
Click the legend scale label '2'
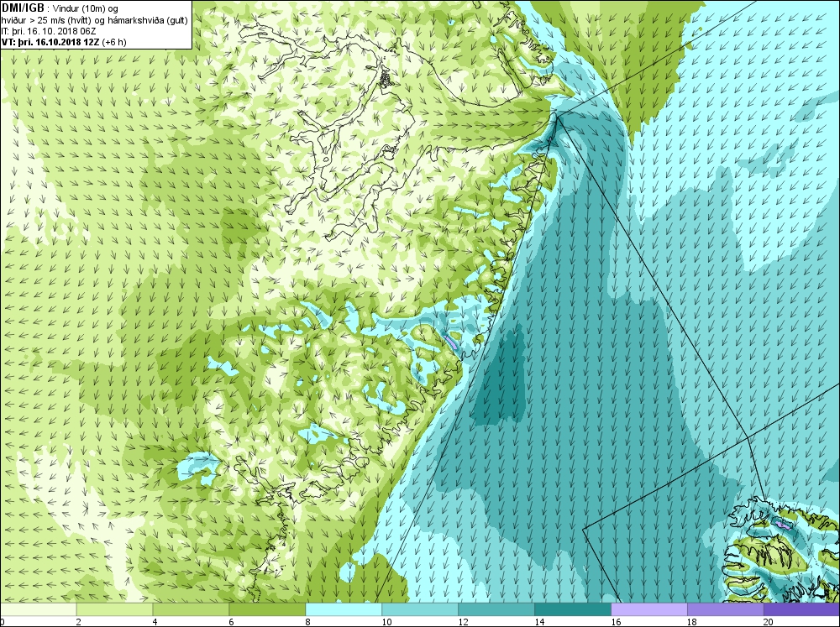pyautogui.click(x=79, y=622)
